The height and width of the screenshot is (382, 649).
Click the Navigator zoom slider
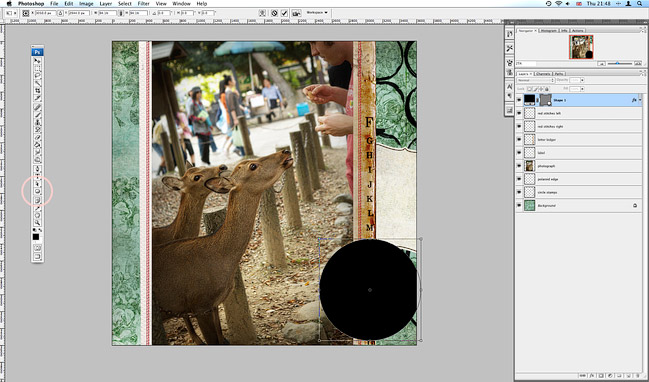[x=618, y=63]
